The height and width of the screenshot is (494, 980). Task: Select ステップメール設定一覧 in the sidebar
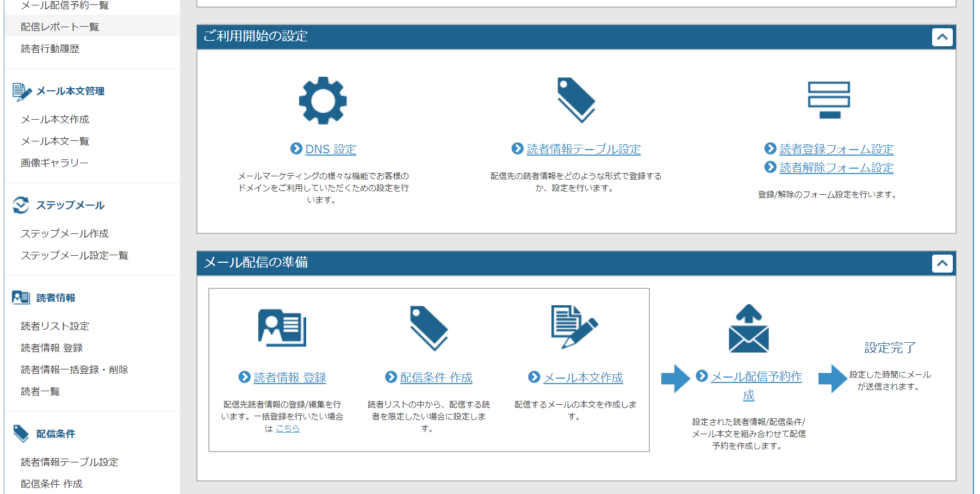(x=75, y=255)
